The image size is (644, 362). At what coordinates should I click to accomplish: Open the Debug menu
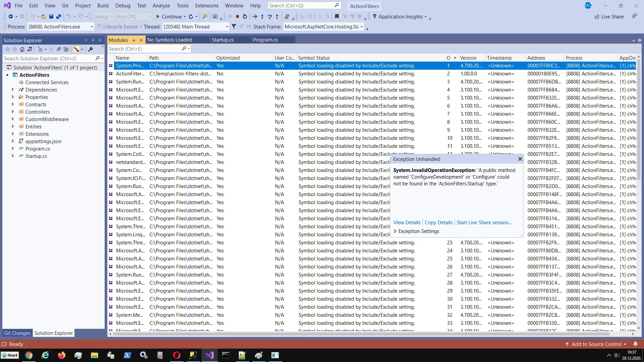[123, 6]
